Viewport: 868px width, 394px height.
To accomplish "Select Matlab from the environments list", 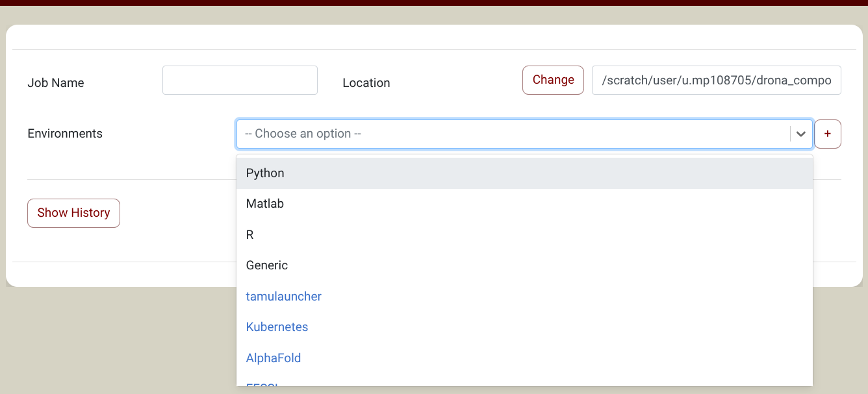I will tap(524, 204).
